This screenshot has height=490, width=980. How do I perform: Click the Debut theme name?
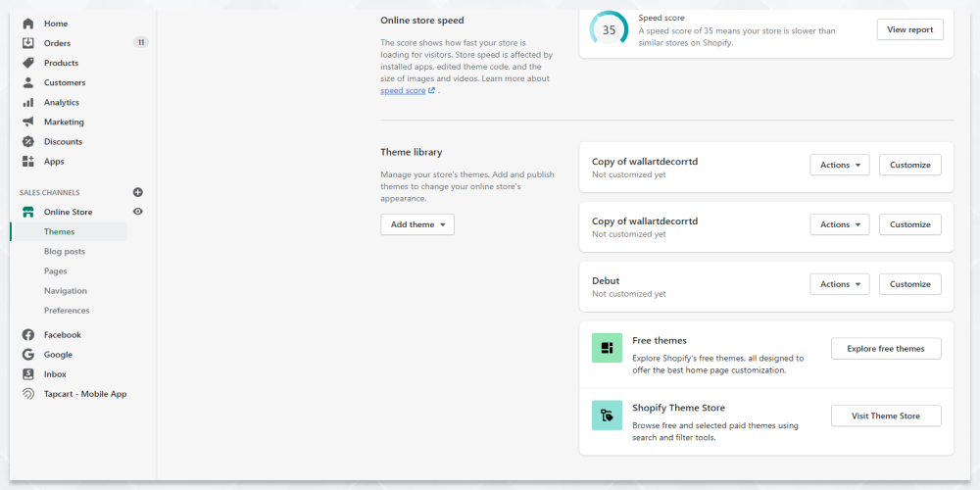point(606,280)
